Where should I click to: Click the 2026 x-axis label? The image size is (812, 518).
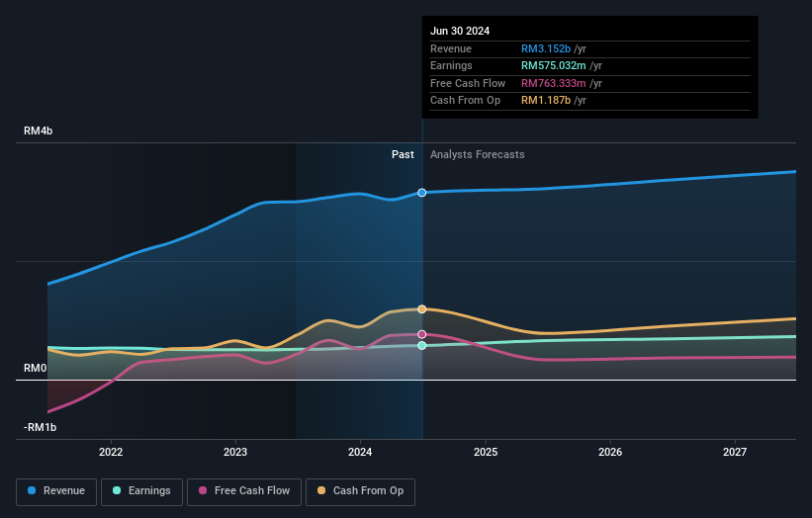pos(610,452)
